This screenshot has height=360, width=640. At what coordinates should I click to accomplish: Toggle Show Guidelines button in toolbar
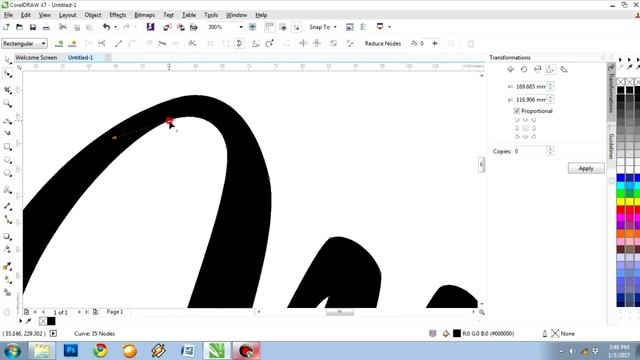[296, 27]
